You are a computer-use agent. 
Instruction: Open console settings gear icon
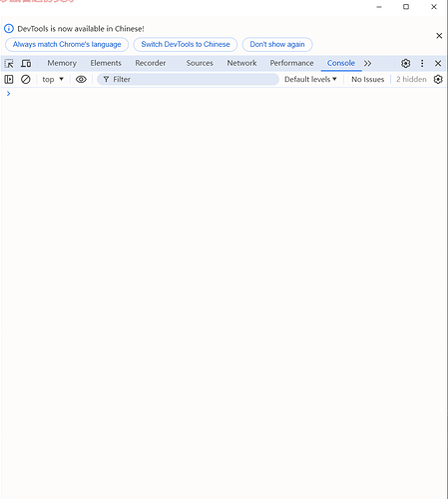tap(438, 79)
